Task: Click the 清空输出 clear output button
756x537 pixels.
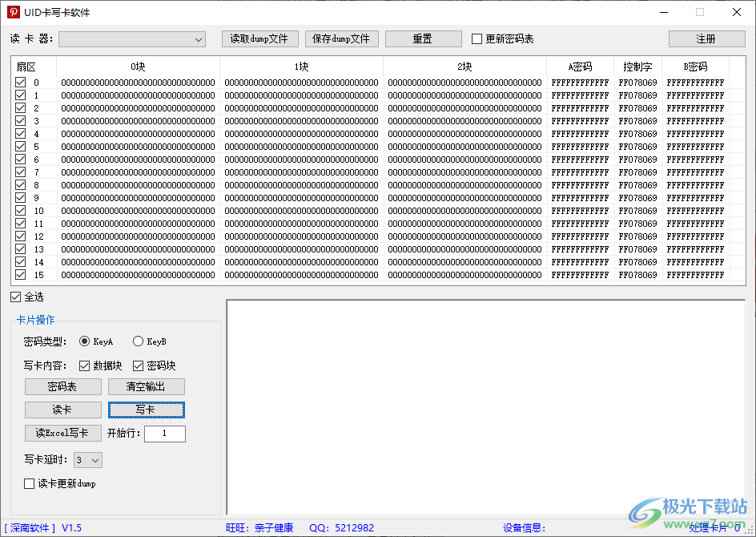Action: (146, 386)
